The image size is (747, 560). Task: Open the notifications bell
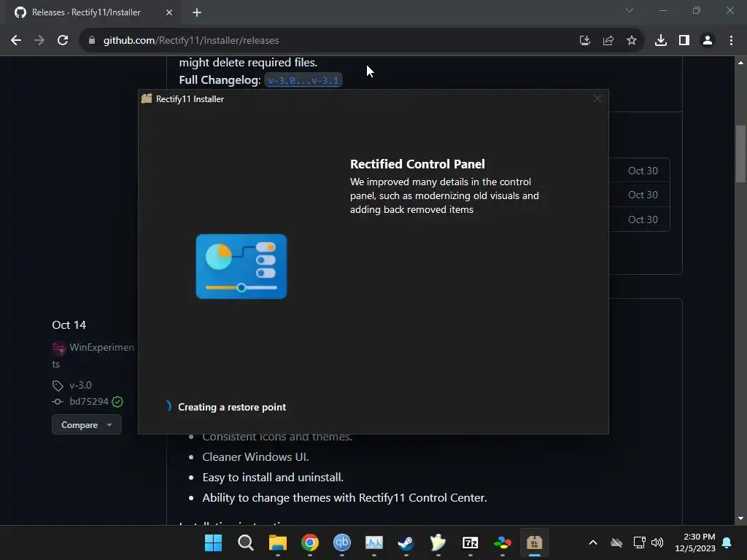click(727, 542)
